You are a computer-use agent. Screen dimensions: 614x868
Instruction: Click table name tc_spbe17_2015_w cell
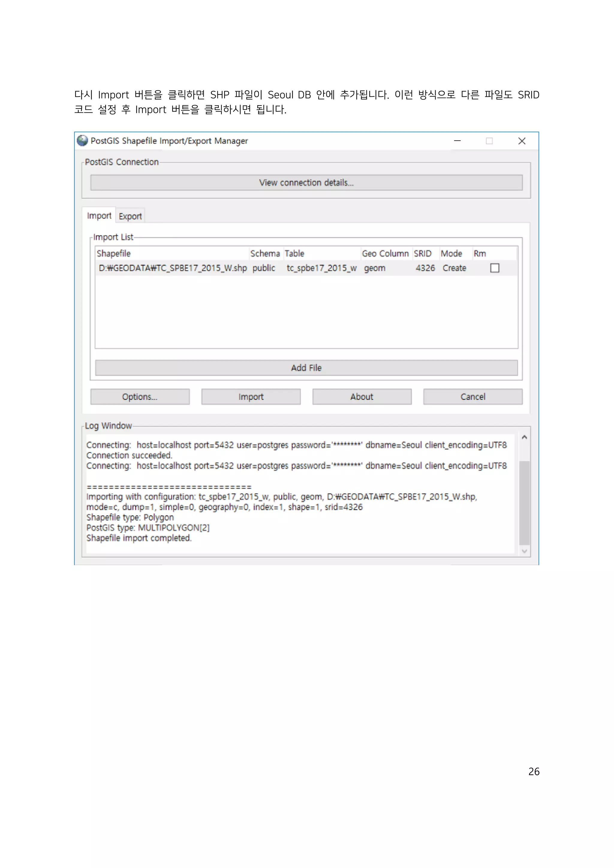coord(321,268)
